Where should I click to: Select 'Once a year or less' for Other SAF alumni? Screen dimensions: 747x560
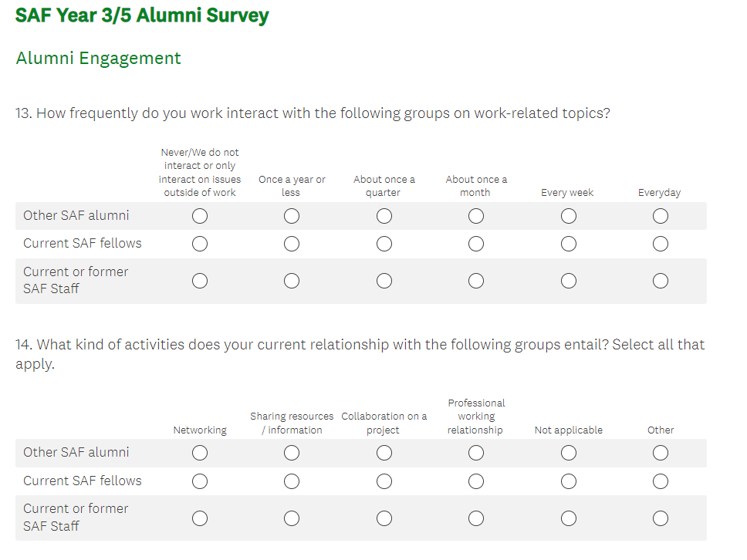point(292,216)
